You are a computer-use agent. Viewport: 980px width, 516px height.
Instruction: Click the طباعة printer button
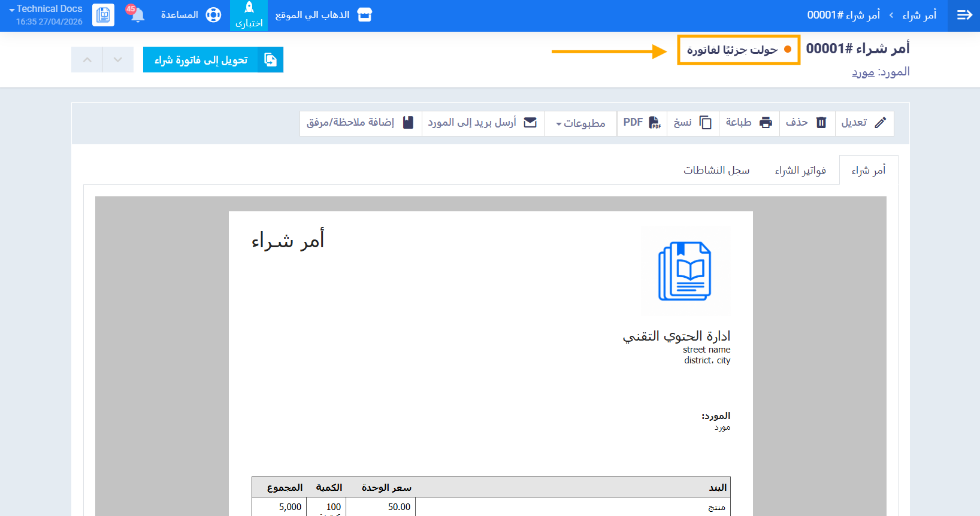click(x=749, y=123)
